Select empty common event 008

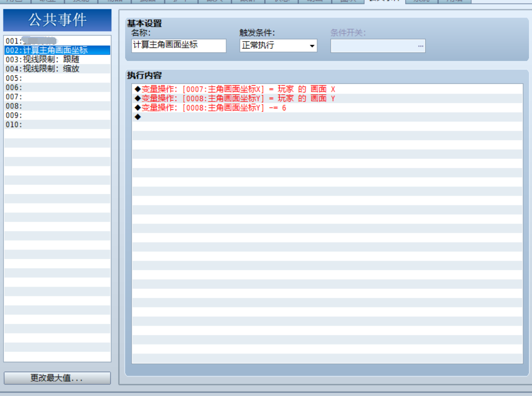57,106
